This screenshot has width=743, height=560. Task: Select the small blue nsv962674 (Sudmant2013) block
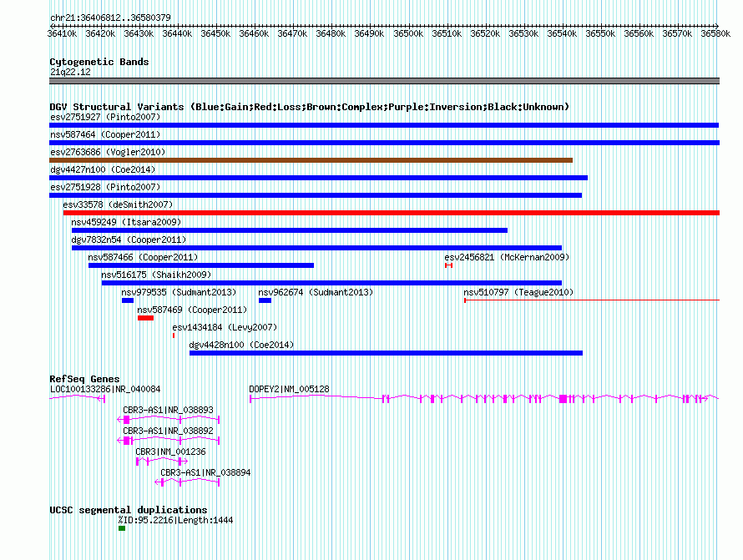[265, 300]
